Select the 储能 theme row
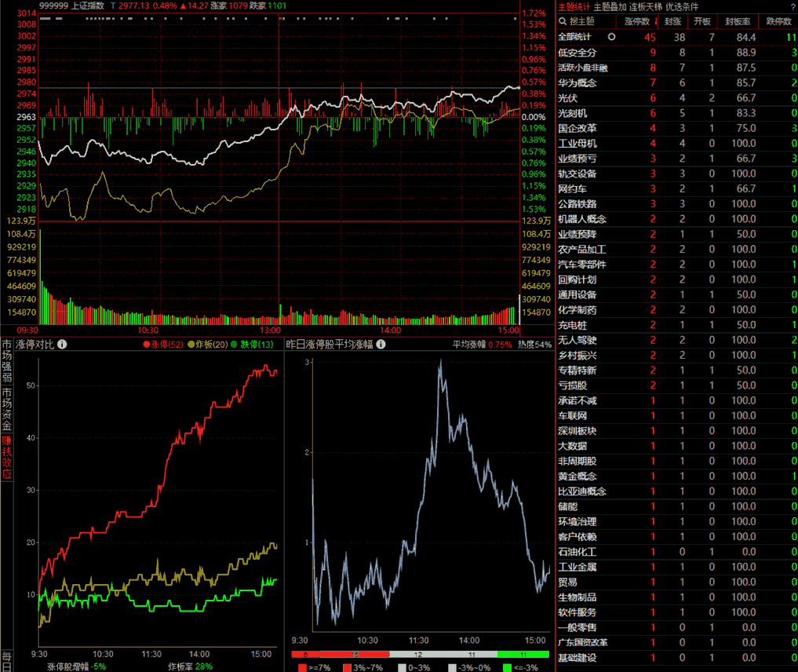The height and width of the screenshot is (672, 798). pyautogui.click(x=677, y=506)
